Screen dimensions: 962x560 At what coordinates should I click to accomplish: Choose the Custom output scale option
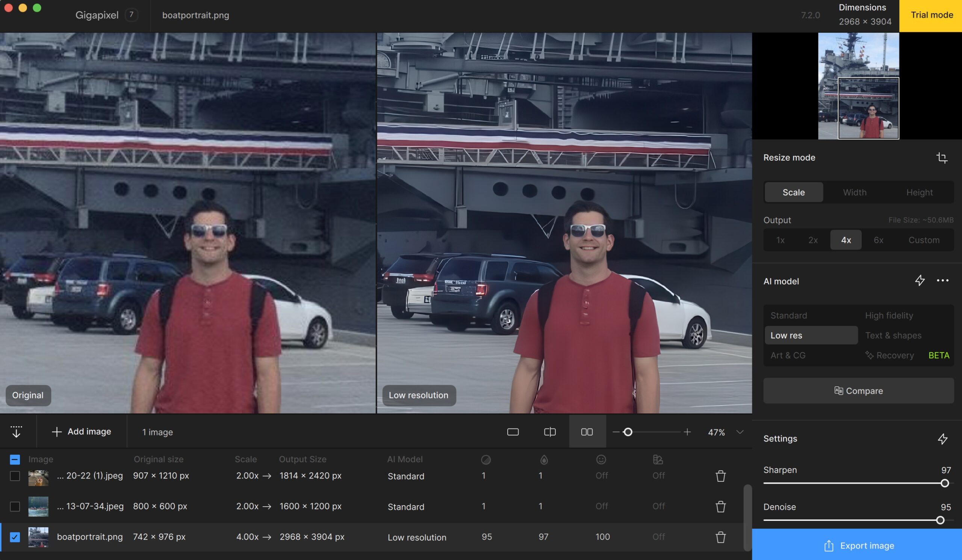(923, 240)
